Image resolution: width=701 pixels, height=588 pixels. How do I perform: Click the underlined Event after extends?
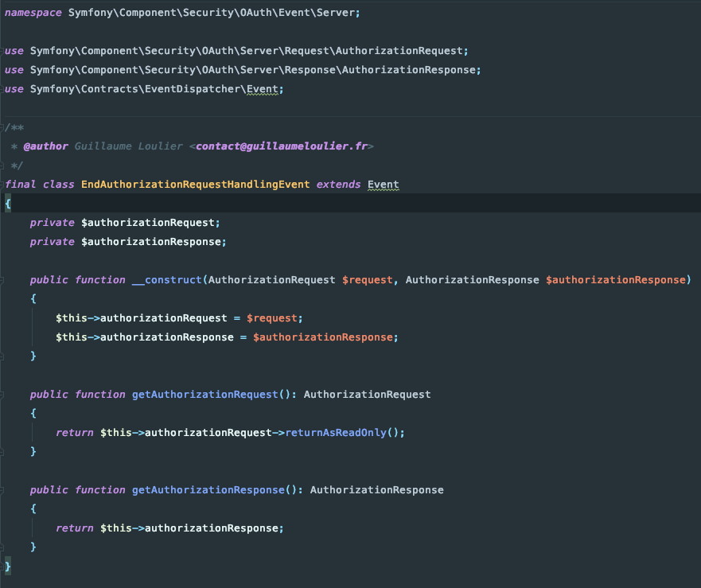(x=383, y=184)
